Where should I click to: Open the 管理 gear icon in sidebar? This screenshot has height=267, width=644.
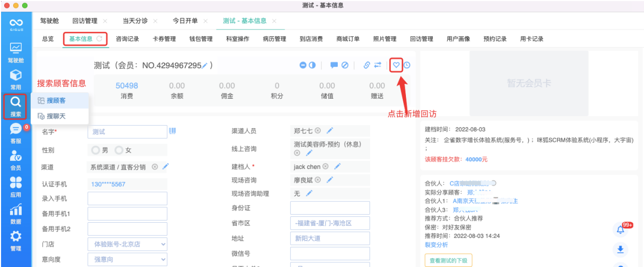click(16, 241)
